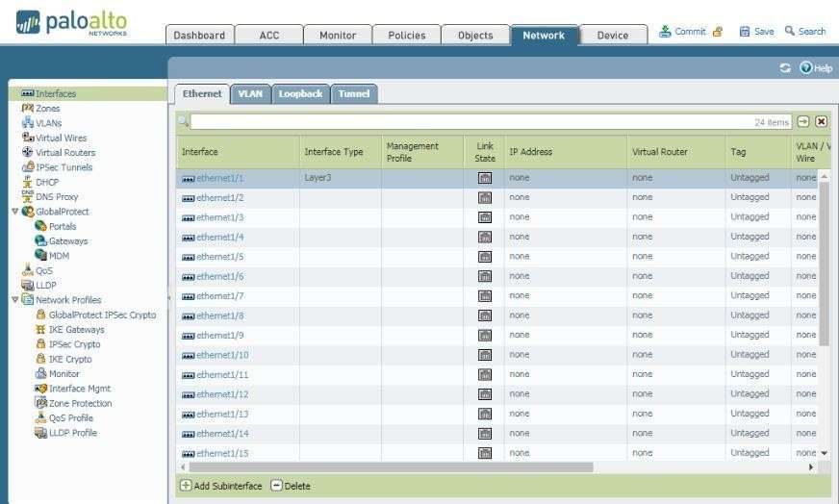Viewport: 839px width, 504px height.
Task: Click Add Subinterface button
Action: coord(221,486)
